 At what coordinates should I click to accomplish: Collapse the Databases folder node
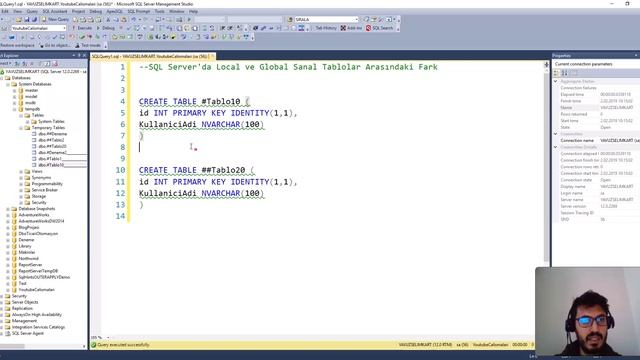pyautogui.click(x=2, y=78)
